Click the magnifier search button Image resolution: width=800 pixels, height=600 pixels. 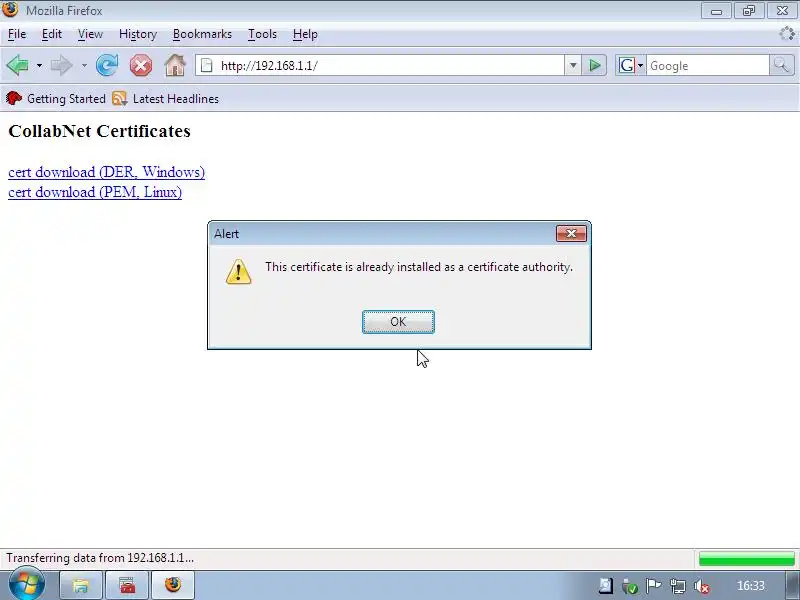coord(782,65)
